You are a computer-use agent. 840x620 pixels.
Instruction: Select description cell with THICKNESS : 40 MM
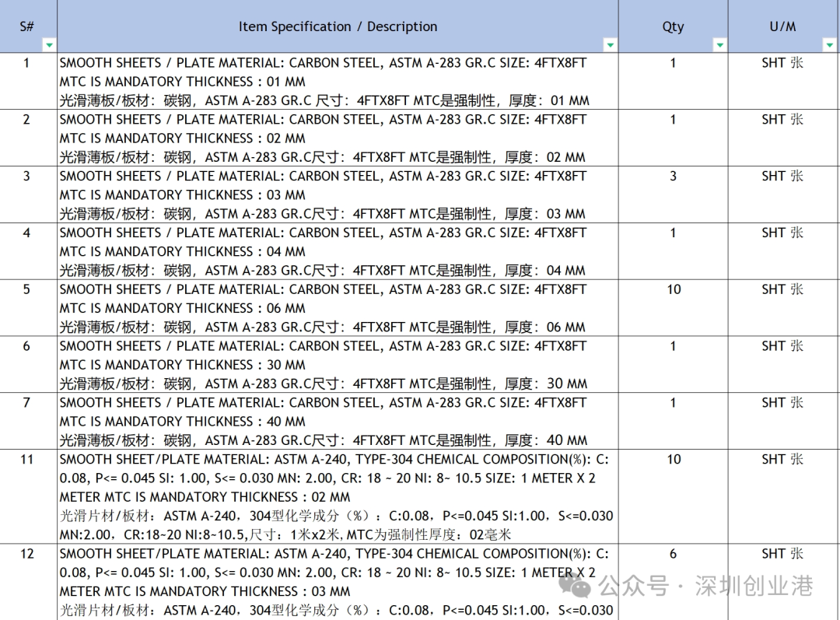pyautogui.click(x=338, y=421)
